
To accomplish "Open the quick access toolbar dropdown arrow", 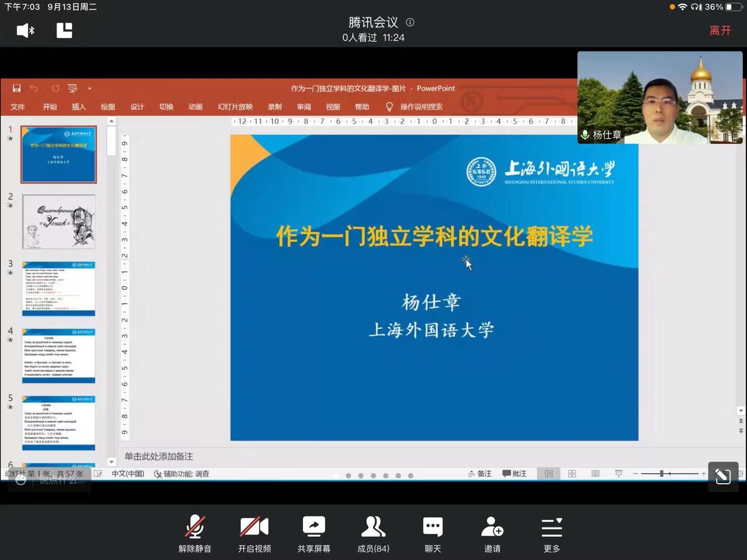I will click(90, 89).
